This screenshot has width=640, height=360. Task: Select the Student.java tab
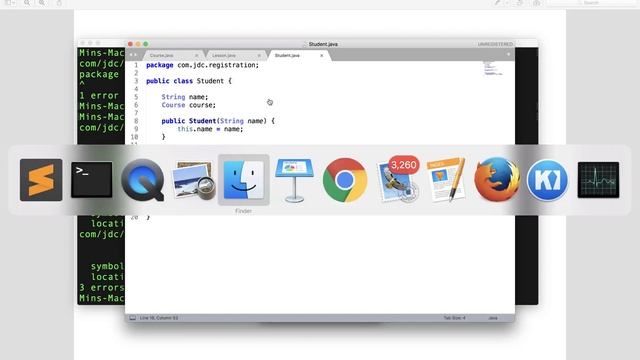[287, 55]
